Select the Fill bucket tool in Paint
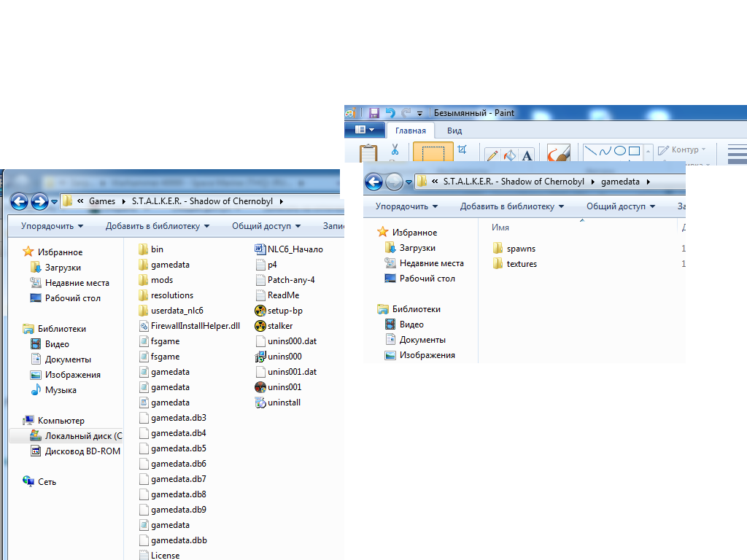The width and height of the screenshot is (747, 560). [510, 155]
